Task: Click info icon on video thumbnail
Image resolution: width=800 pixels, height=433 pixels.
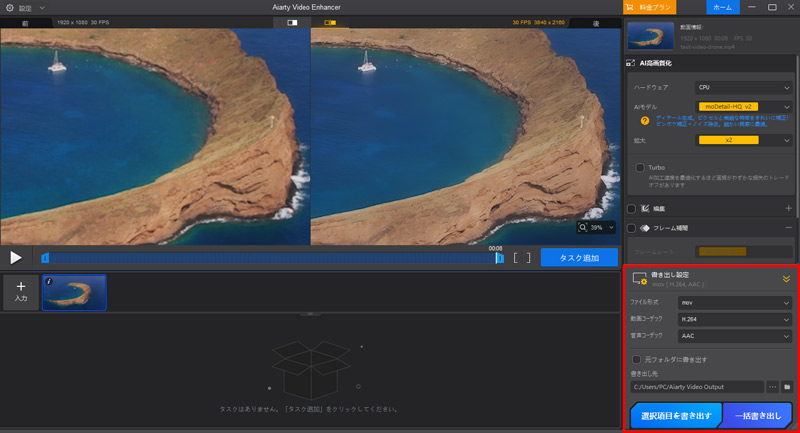Action: coord(49,281)
